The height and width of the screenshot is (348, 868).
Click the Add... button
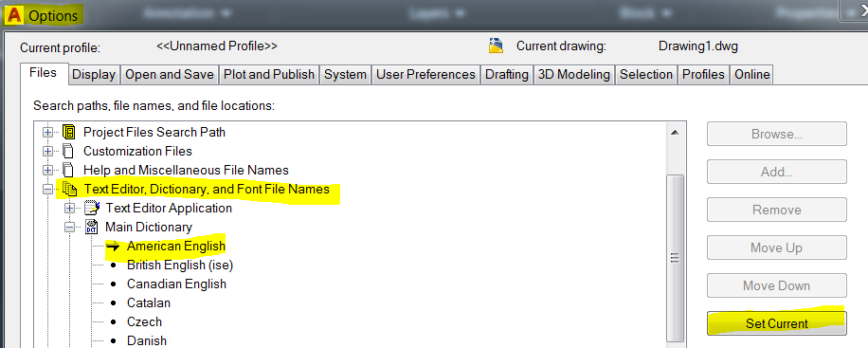point(777,172)
